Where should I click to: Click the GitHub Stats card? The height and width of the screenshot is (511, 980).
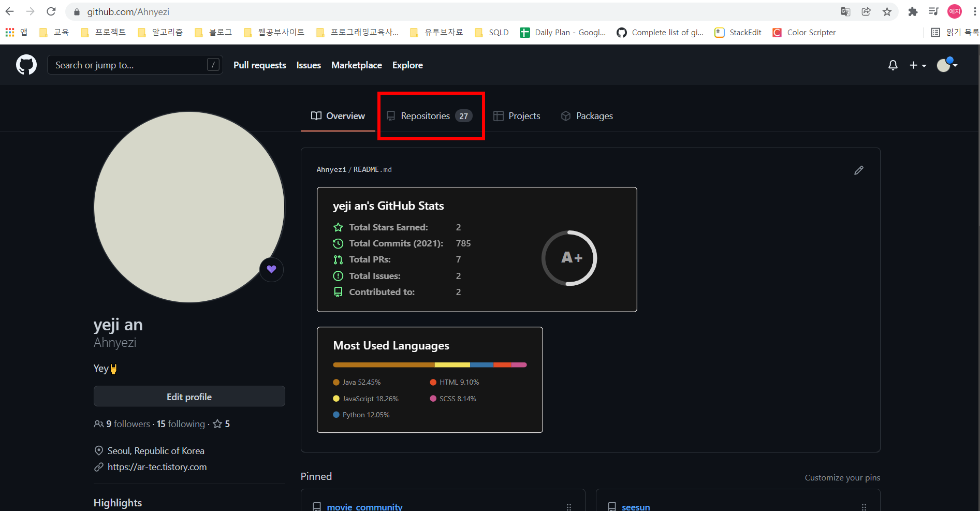(x=477, y=250)
